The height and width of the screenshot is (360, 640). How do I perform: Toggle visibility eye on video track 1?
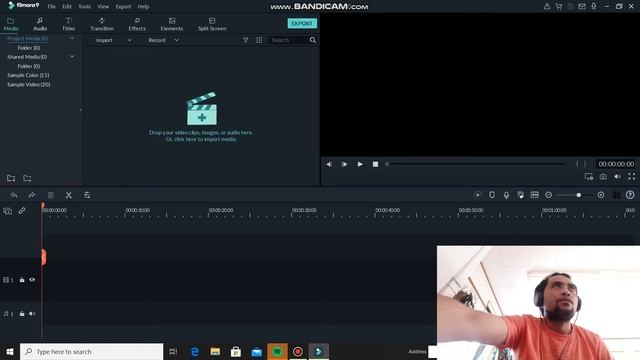tap(32, 280)
